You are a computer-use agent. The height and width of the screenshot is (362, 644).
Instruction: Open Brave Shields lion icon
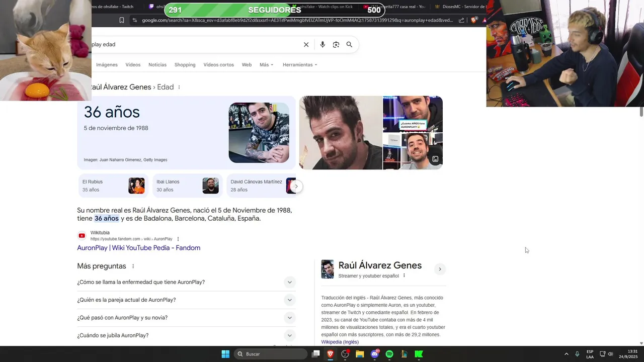(x=473, y=20)
